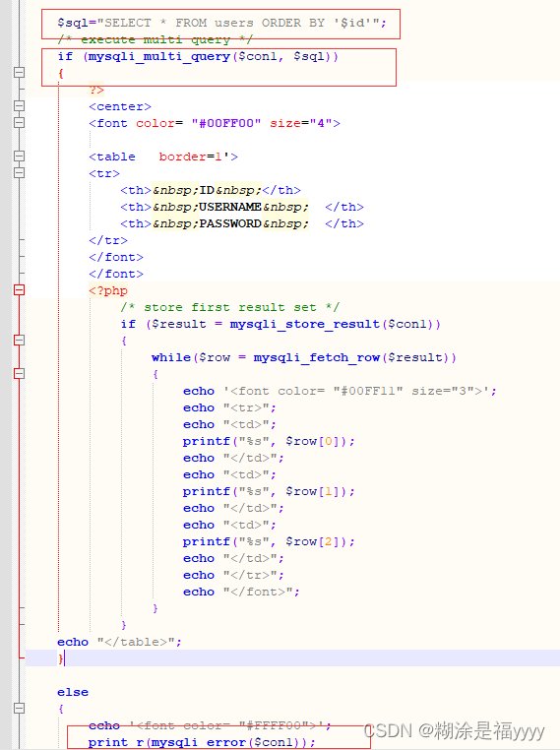
Task: Click the printf $row[2] line
Action: 269,542
